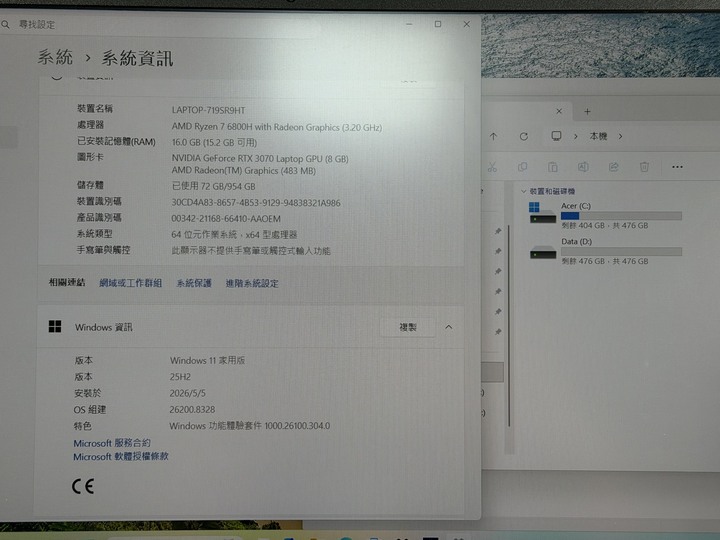
Task: Open the 進階系統設定 link
Action: point(252,283)
